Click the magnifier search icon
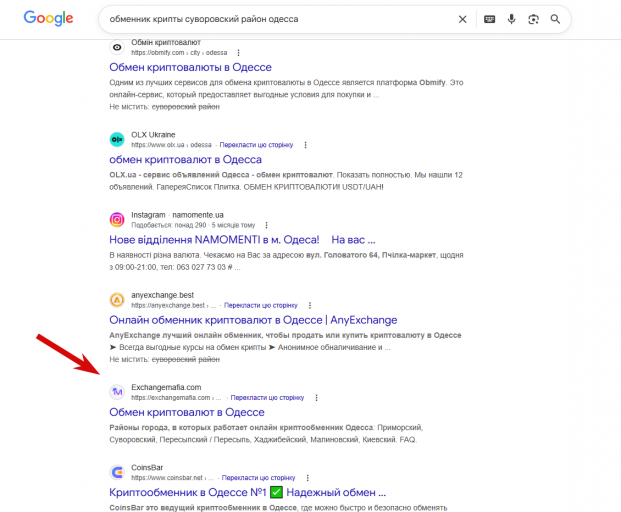 point(555,19)
